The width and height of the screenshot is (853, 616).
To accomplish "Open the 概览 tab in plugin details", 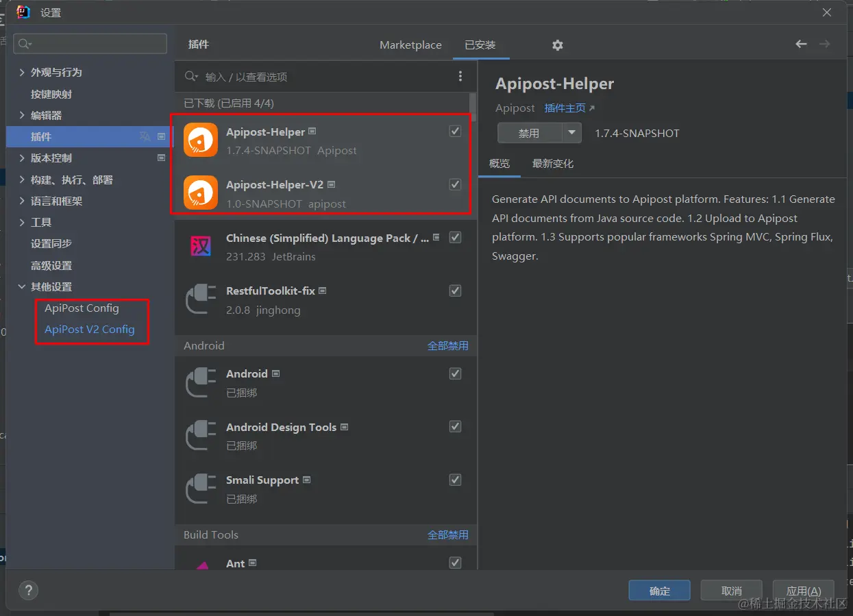I will (499, 164).
